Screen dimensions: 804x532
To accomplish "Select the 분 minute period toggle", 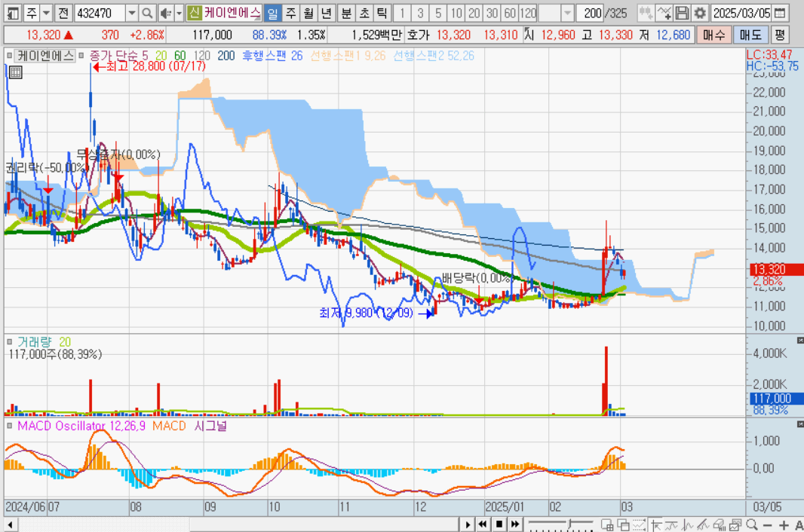I will coord(346,13).
